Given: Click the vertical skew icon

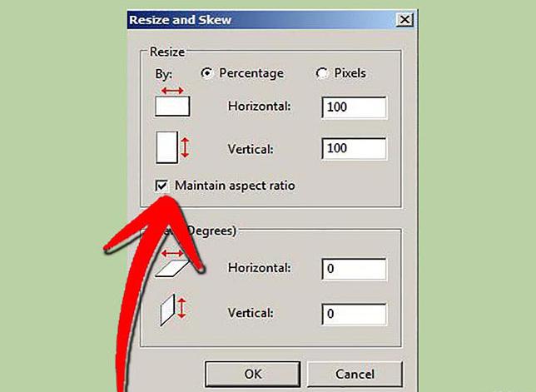Looking at the screenshot, I should [x=173, y=310].
